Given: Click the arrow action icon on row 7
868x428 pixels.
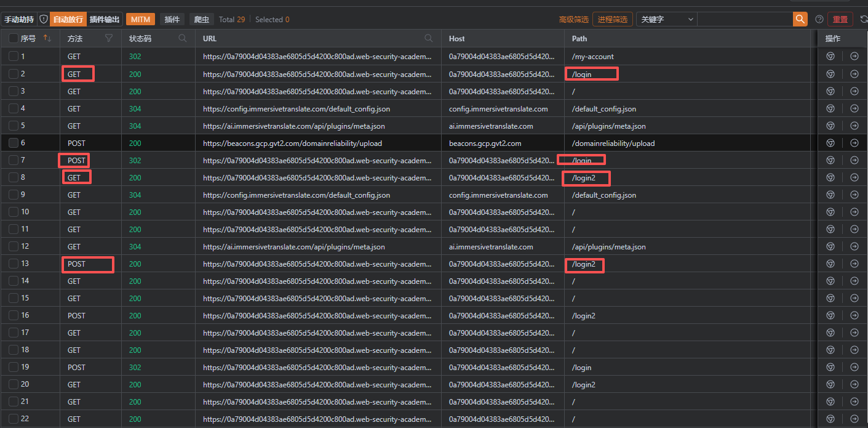Looking at the screenshot, I should [x=854, y=160].
